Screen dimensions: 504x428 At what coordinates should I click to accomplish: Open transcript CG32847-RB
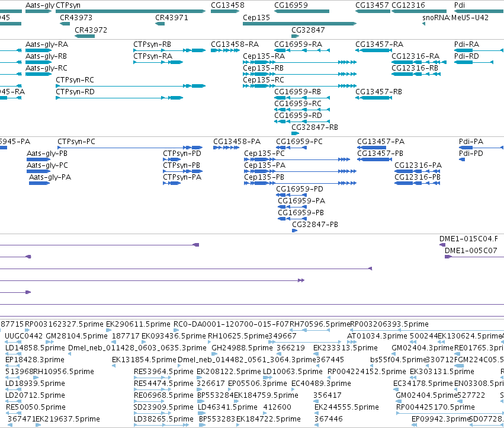coord(295,133)
